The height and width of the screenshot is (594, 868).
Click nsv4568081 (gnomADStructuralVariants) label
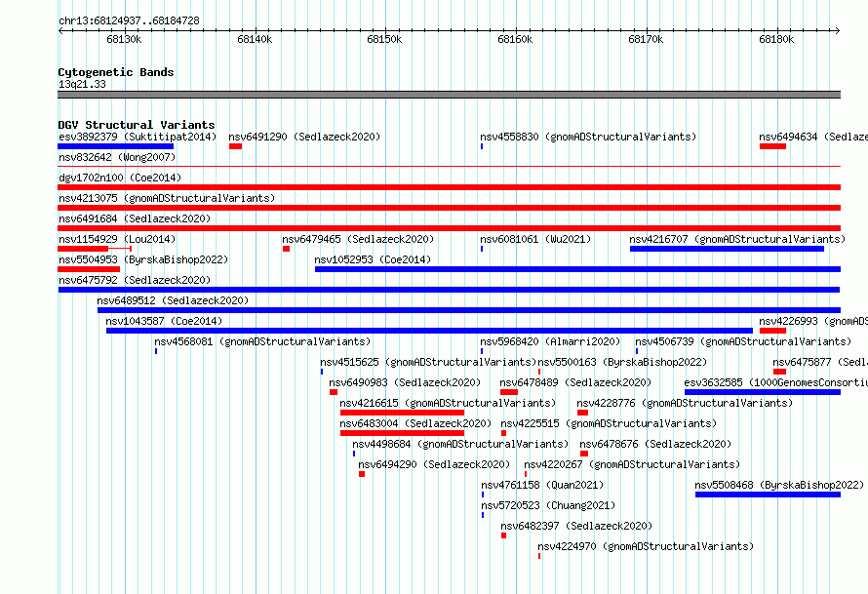262,341
